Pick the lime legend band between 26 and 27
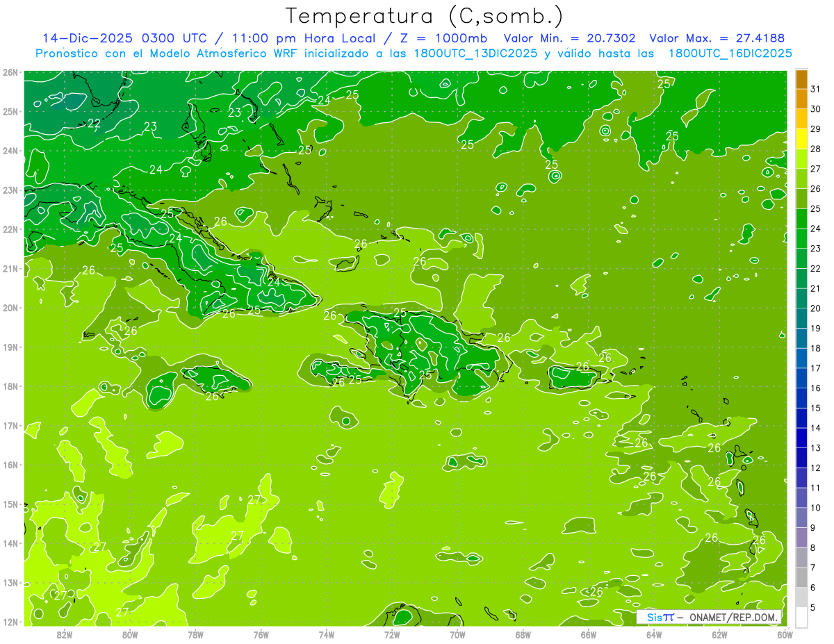 tap(801, 179)
